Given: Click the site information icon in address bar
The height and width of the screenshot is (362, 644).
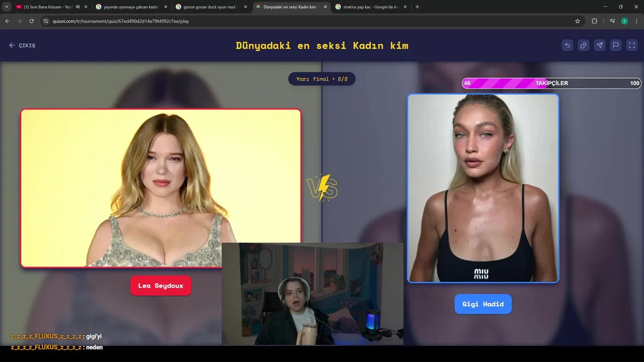Looking at the screenshot, I should (46, 21).
